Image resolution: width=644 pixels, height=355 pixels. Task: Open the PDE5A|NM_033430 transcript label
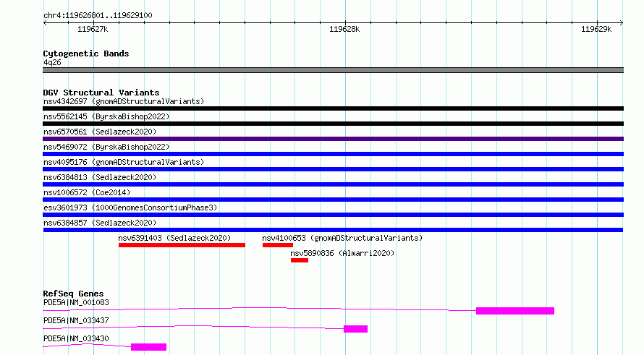tap(76, 338)
